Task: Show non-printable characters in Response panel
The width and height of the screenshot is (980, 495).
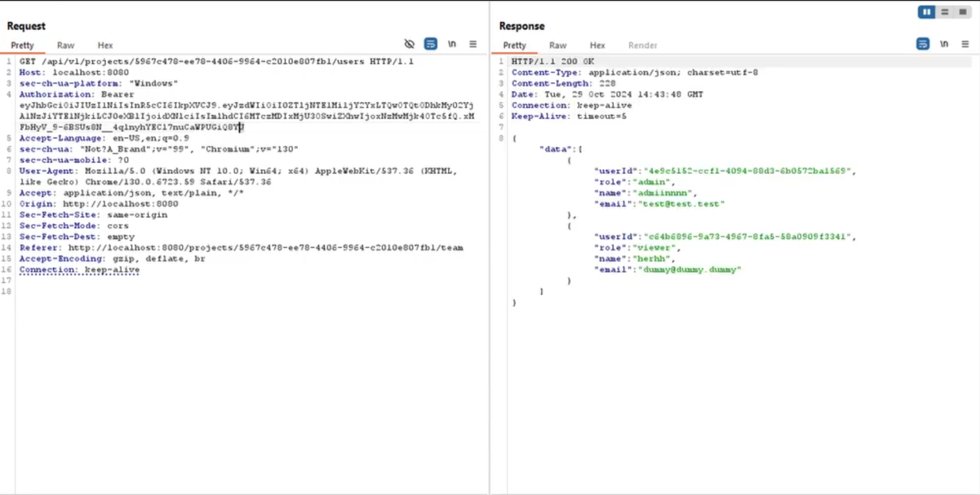Action: point(944,44)
